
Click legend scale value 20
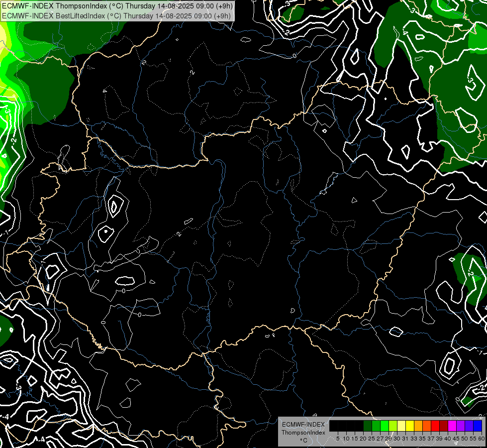[x=364, y=439]
